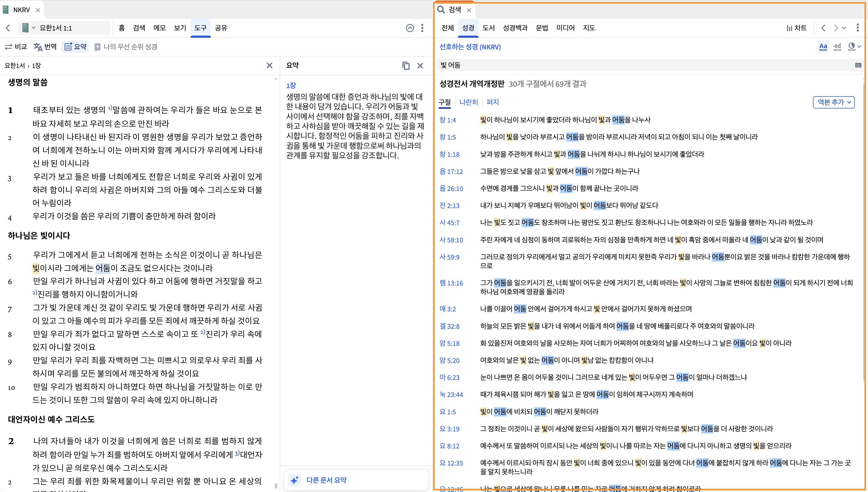Click 선호하는 성경 (NKRV) resource selector
Image resolution: width=868 pixels, height=492 pixels.
pos(470,47)
